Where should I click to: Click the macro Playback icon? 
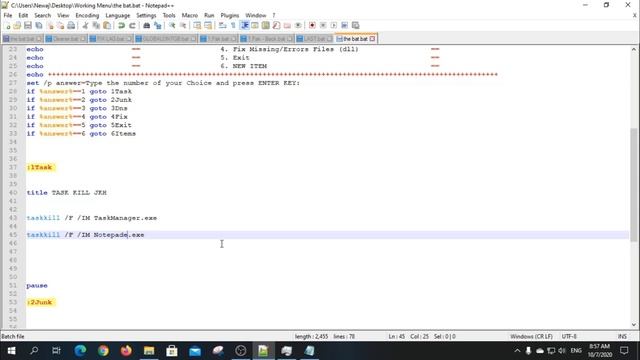[333, 25]
